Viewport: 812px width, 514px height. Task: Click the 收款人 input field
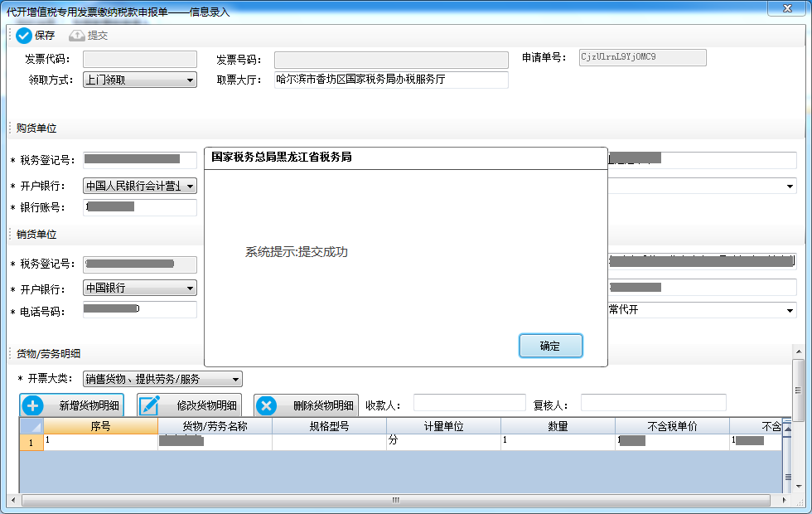tap(469, 403)
